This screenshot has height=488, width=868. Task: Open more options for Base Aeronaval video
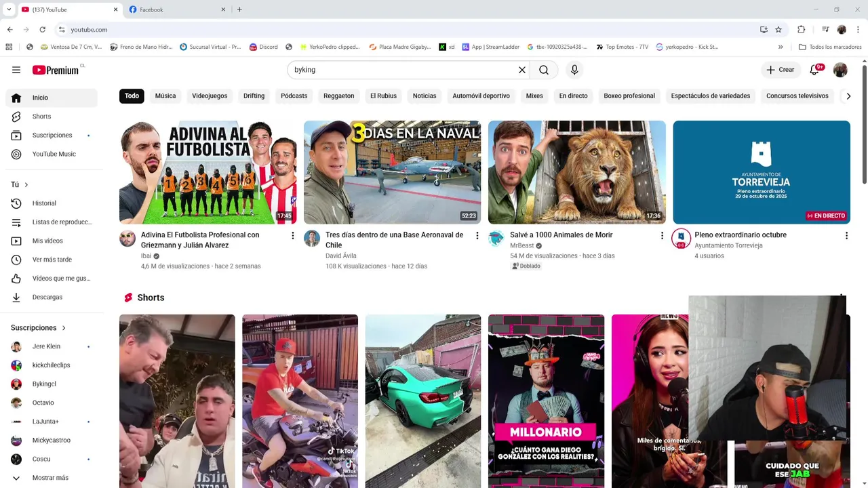click(x=477, y=235)
